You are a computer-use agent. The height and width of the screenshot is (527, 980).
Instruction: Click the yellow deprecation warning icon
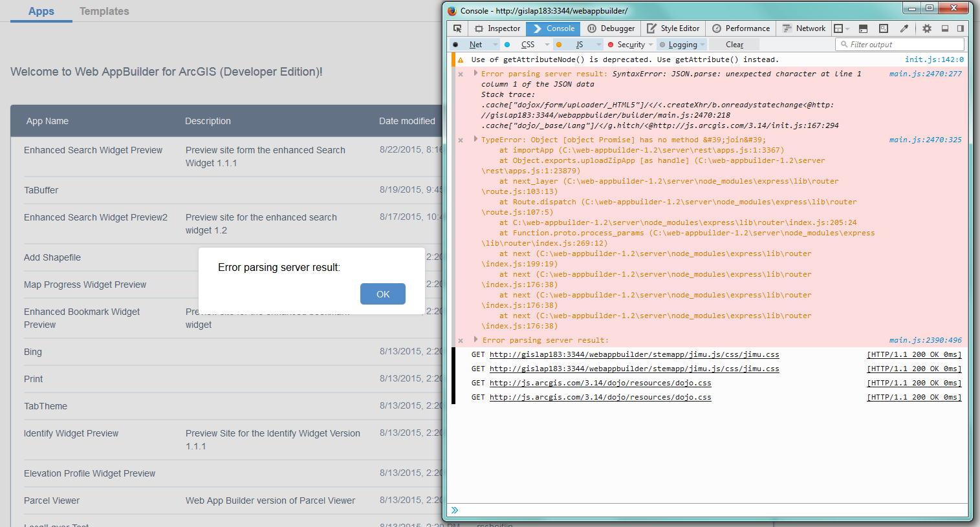(x=461, y=60)
